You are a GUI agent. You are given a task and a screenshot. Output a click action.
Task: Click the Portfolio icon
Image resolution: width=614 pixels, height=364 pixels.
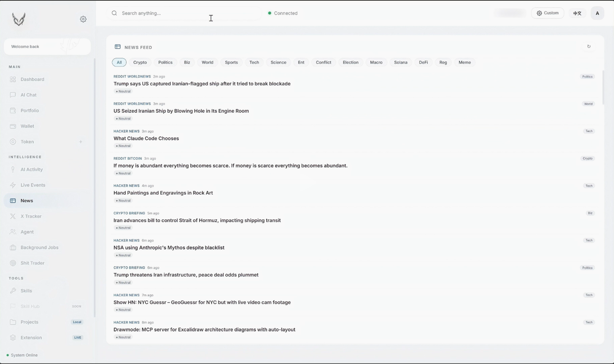[x=13, y=111]
